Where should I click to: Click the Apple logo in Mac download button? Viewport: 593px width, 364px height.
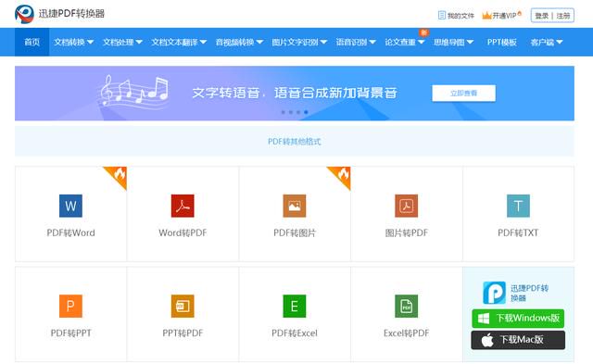487,340
